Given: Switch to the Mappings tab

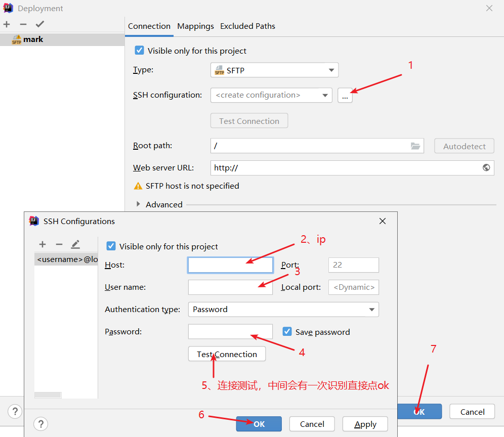Looking at the screenshot, I should pos(195,26).
